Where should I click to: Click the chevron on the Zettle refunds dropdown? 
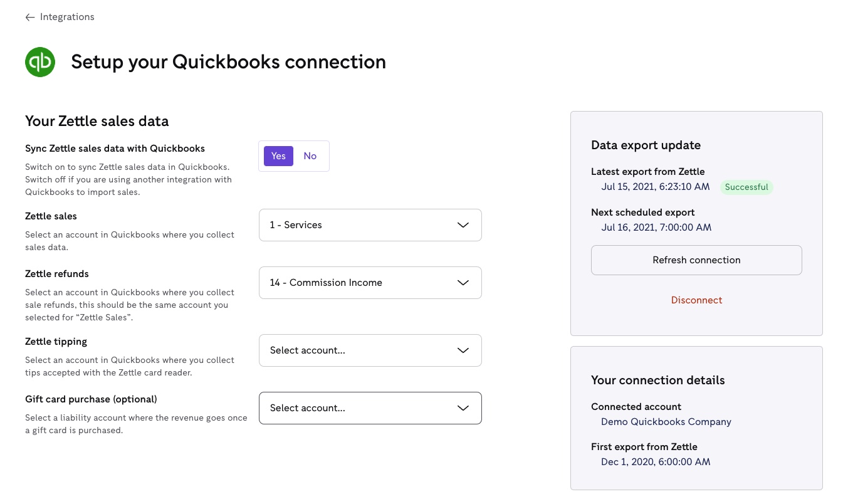click(x=463, y=283)
